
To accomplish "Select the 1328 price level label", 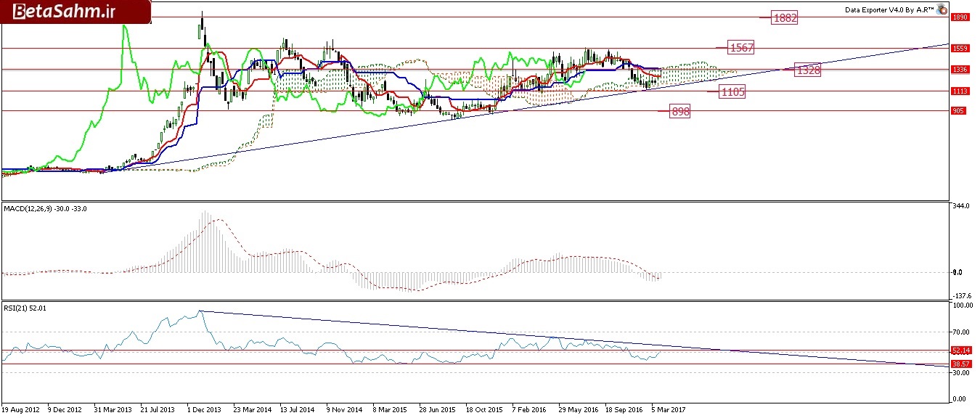I will click(808, 70).
